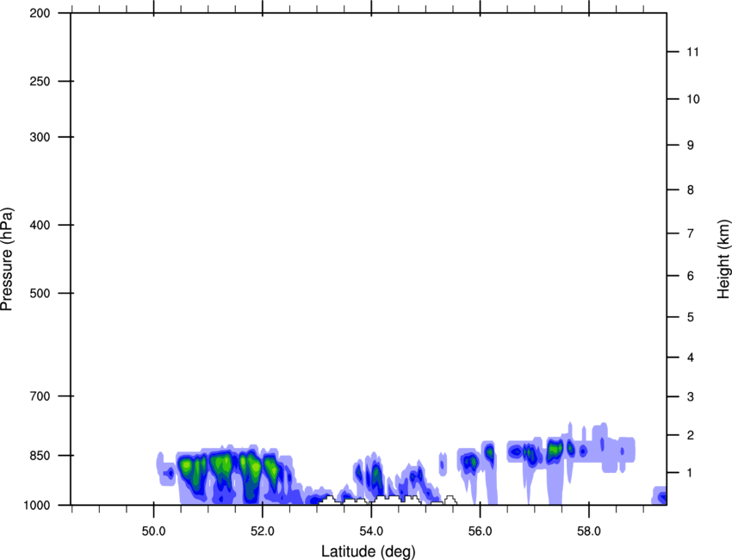Pick the 11 km height label
Screen dimensions: 732x560
click(692, 52)
